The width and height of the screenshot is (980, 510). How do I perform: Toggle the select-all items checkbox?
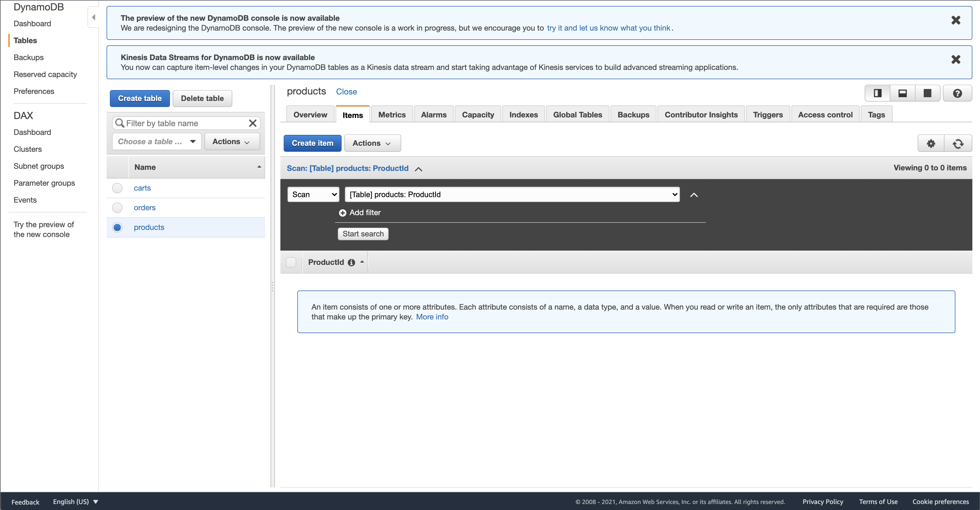click(291, 262)
